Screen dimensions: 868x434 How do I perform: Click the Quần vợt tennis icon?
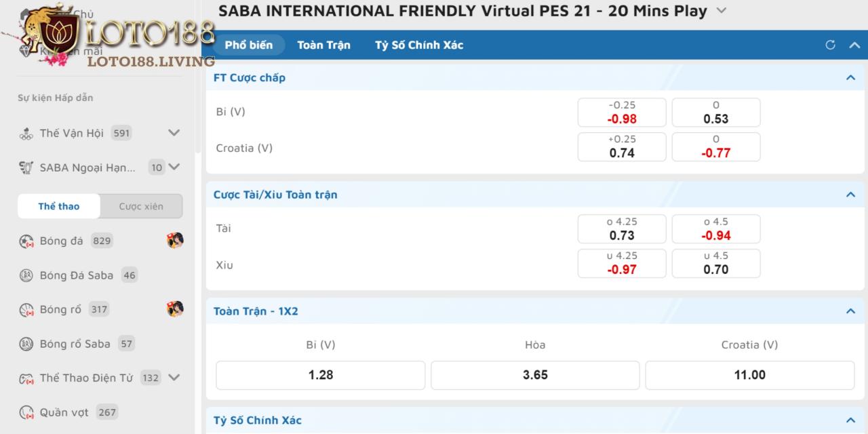click(26, 412)
